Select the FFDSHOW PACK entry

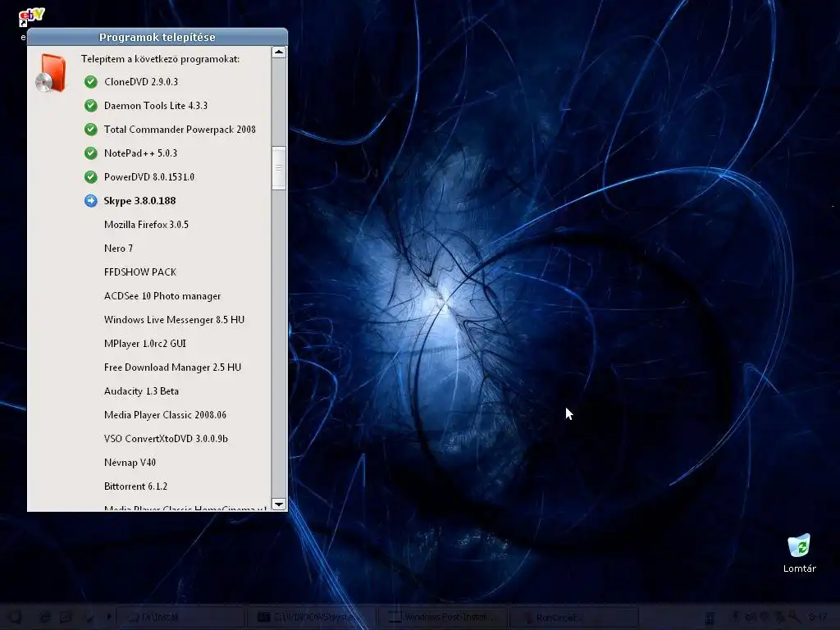[140, 272]
